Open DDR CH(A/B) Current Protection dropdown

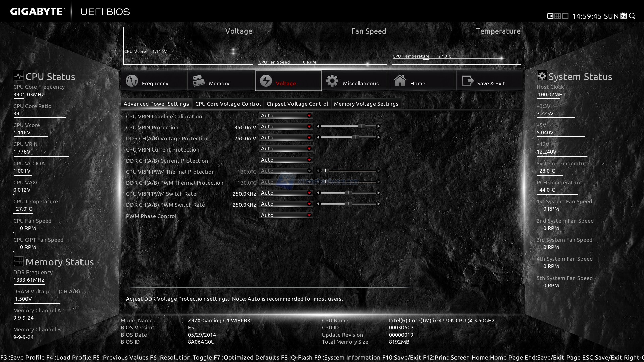286,160
